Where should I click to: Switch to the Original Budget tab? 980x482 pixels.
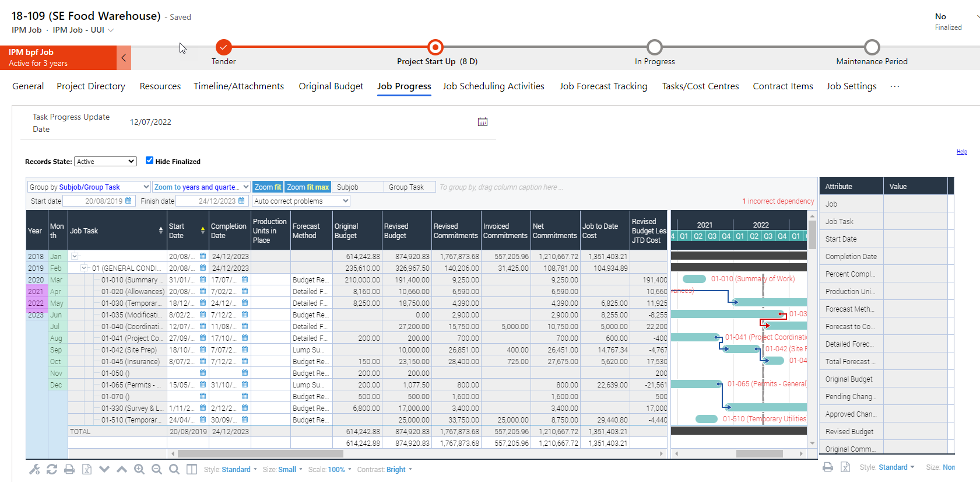tap(331, 86)
